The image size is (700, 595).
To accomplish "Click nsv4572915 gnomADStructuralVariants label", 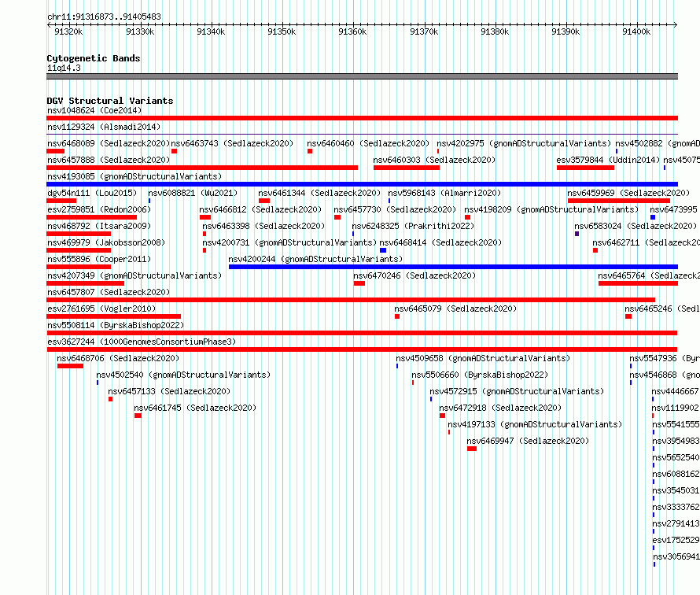I will coord(517,391).
